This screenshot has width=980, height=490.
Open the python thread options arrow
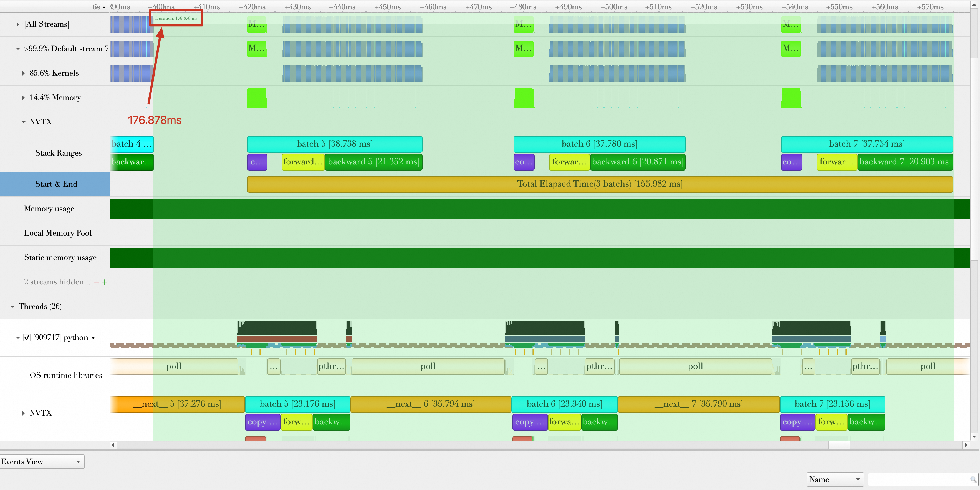[93, 338]
